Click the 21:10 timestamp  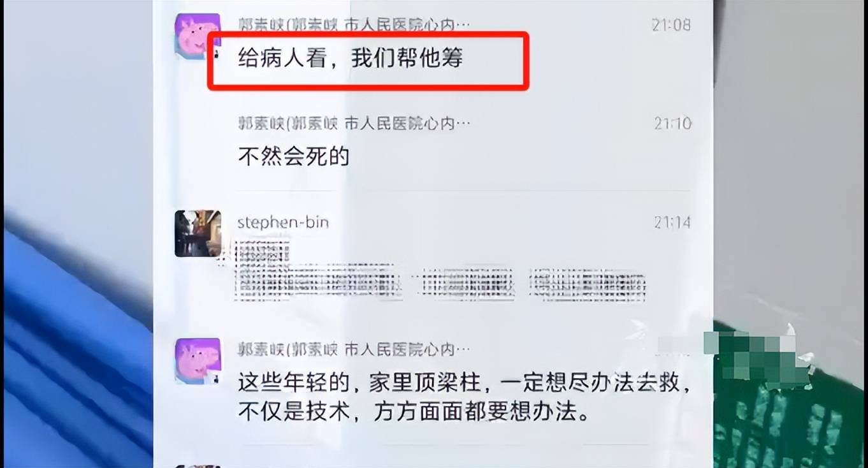click(x=672, y=123)
